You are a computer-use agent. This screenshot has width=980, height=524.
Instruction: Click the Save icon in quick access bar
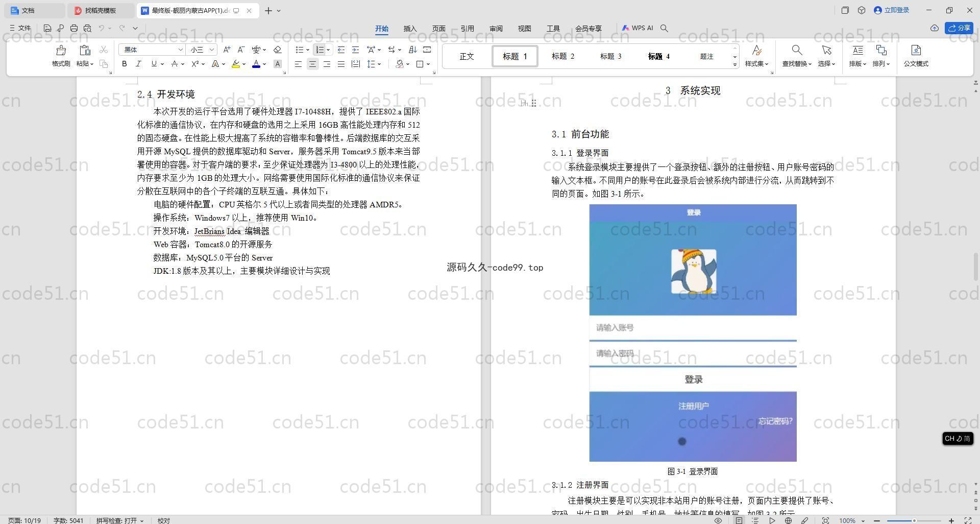47,28
